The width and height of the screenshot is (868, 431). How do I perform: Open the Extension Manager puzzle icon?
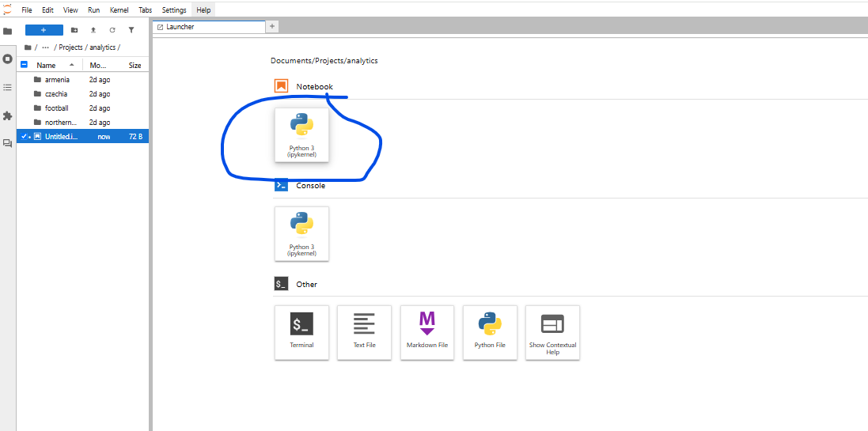(x=8, y=115)
